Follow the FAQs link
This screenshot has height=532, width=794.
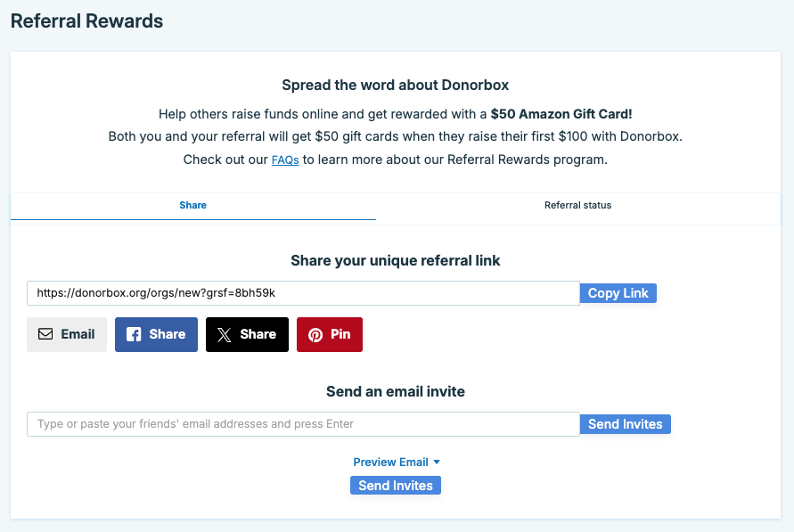285,160
